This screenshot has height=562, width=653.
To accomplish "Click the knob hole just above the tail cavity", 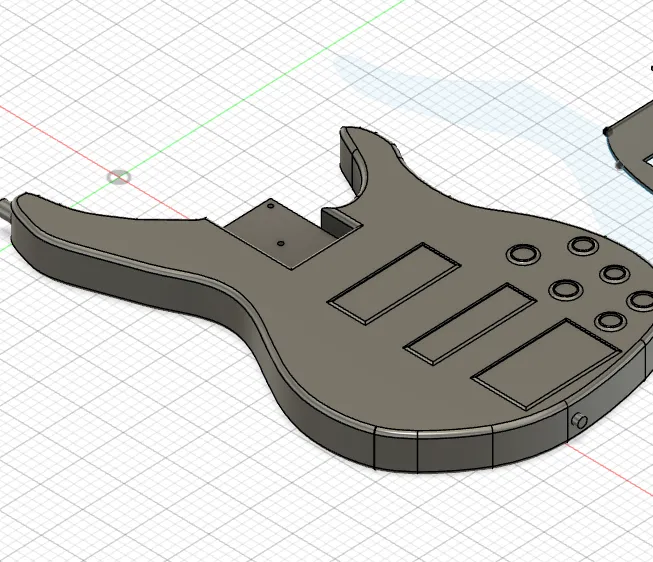I will (611, 321).
